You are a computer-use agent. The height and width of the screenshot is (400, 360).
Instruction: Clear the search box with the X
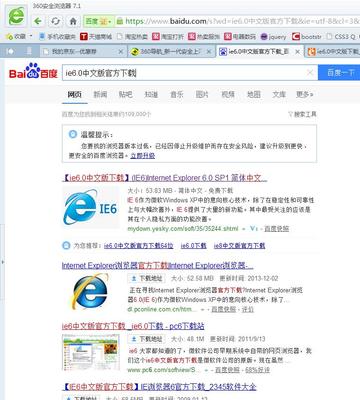(x=310, y=72)
